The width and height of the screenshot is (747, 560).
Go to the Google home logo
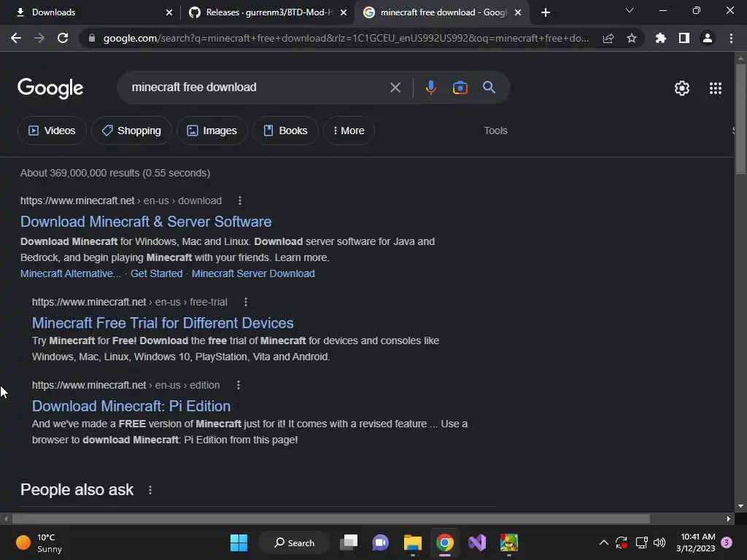pos(50,88)
